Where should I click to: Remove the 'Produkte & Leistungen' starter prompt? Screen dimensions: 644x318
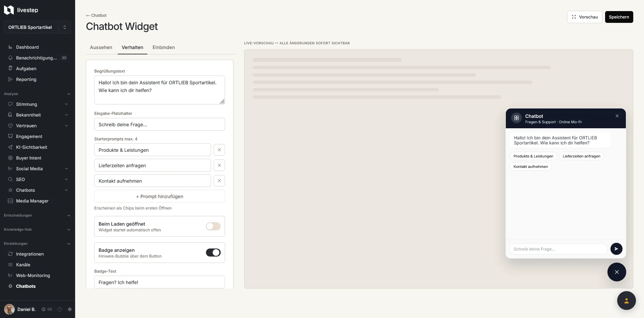click(x=219, y=150)
